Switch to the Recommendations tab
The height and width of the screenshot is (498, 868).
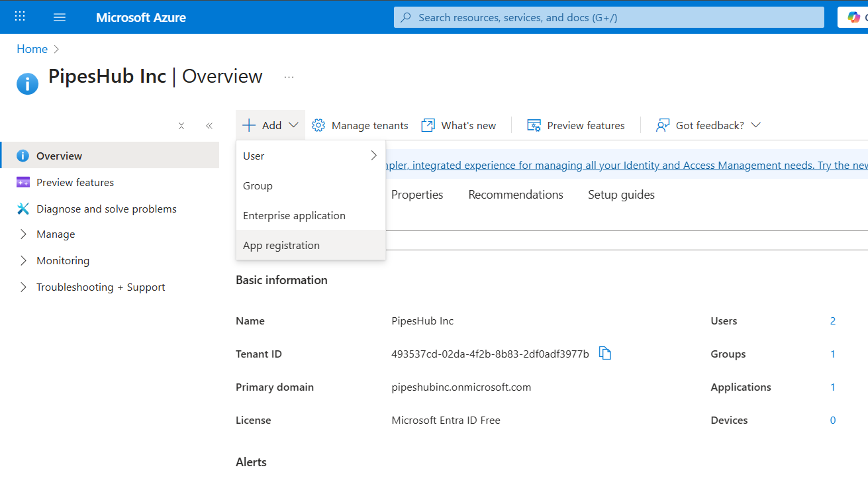point(515,194)
